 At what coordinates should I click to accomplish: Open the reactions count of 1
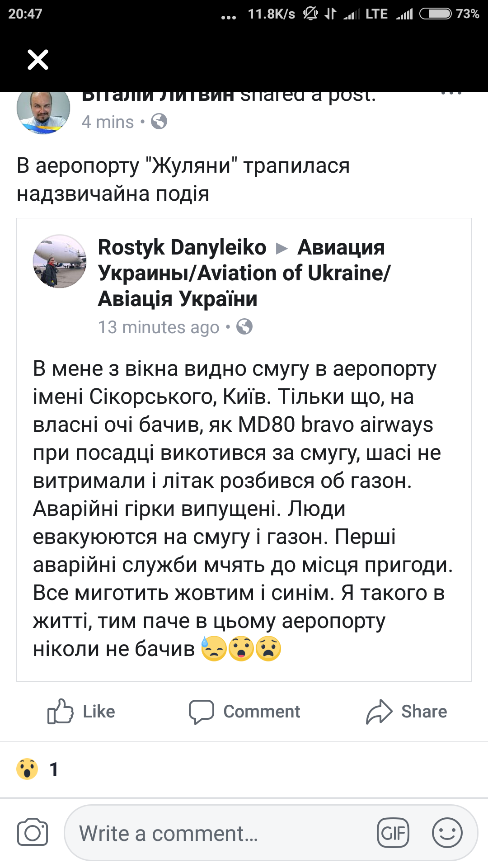point(54,769)
